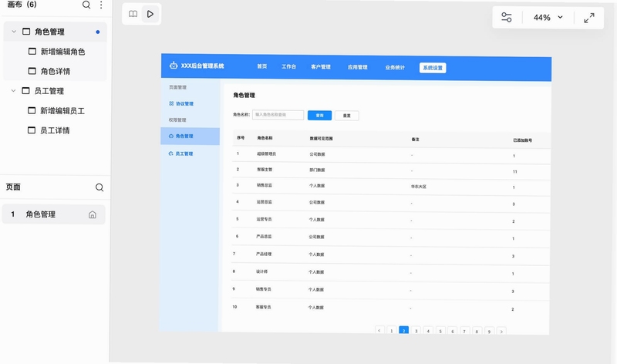Search pages with the 页面 magnifier icon
The image size is (617, 364).
pyautogui.click(x=99, y=187)
